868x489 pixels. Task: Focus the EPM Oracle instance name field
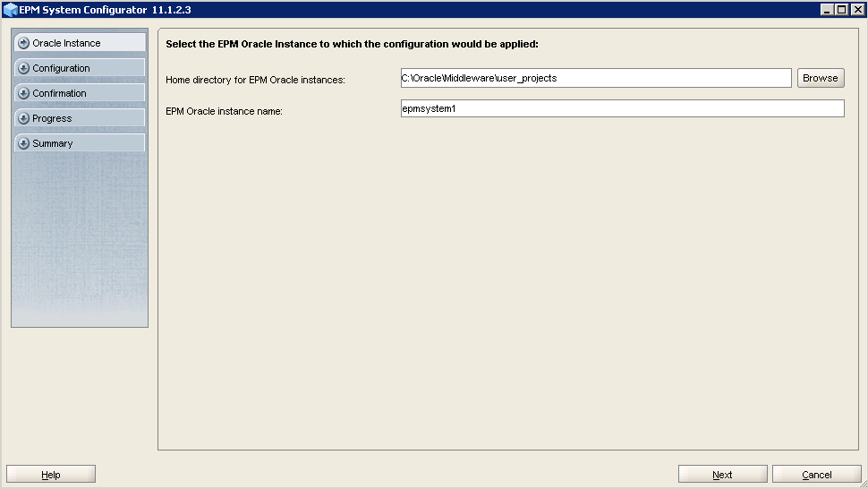(622, 108)
